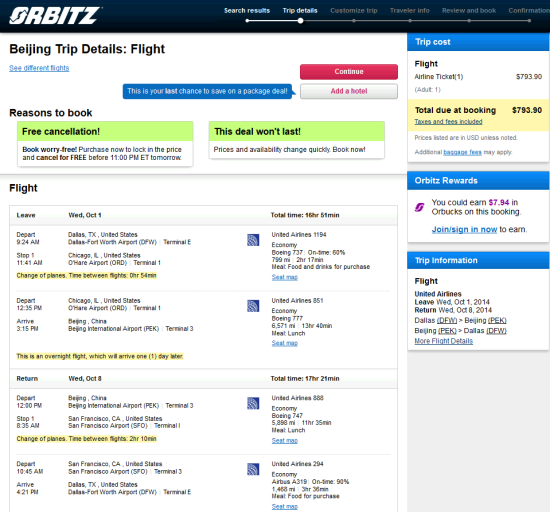Viewport: 550px width, 512px height.
Task: Click the Continue button
Action: point(349,72)
